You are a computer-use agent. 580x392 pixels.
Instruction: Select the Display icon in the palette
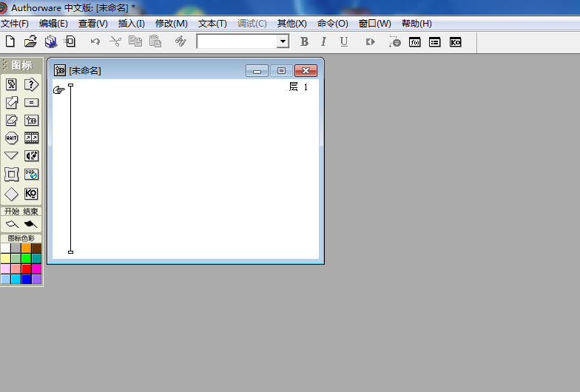(12, 84)
